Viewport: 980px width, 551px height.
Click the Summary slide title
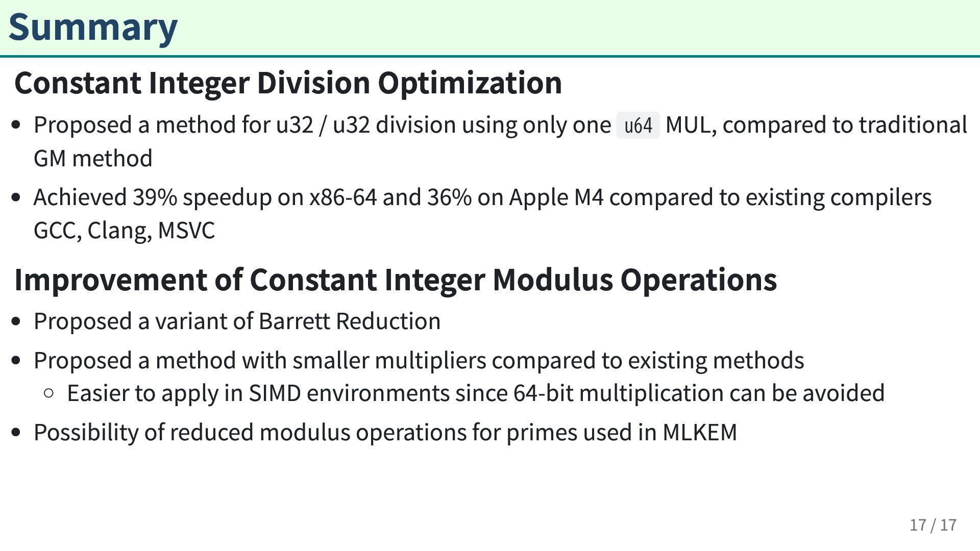(93, 28)
